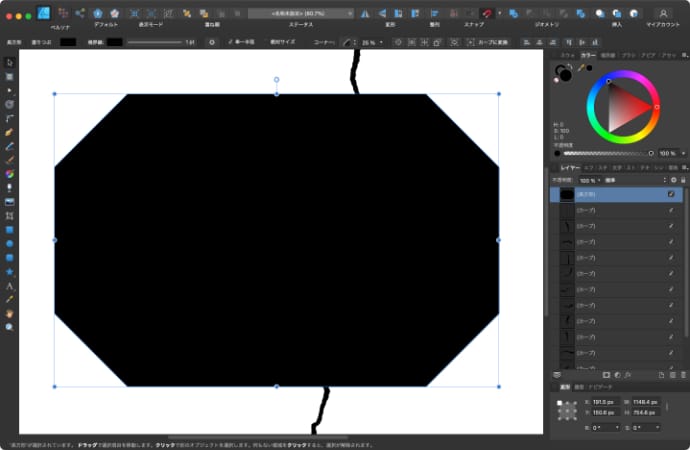Image resolution: width=690 pixels, height=450 pixels.
Task: Open the My Account icon
Action: 662,13
